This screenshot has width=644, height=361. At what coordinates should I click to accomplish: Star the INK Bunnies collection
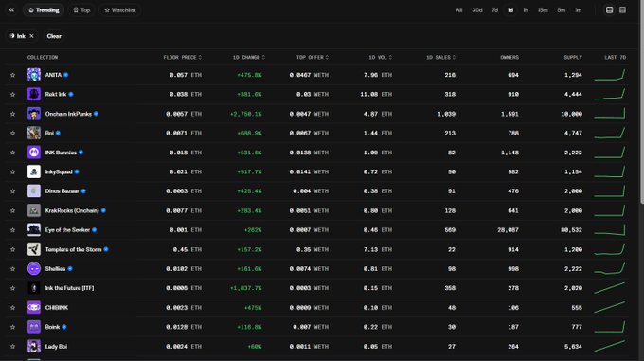pyautogui.click(x=12, y=153)
